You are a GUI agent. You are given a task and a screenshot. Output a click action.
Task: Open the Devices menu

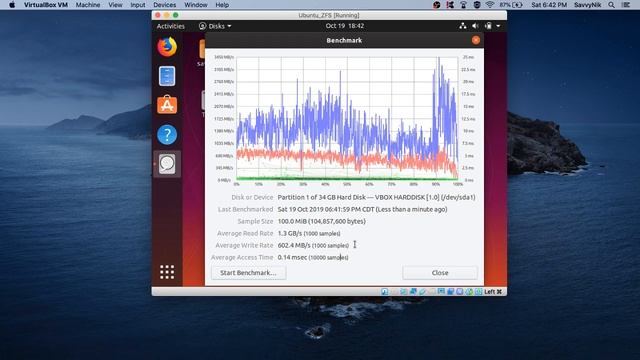pos(164,5)
